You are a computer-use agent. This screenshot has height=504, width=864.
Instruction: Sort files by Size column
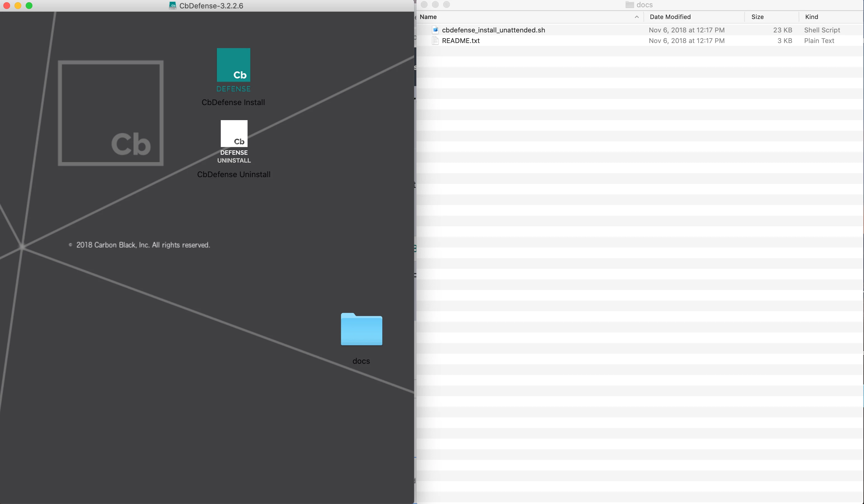pyautogui.click(x=757, y=17)
